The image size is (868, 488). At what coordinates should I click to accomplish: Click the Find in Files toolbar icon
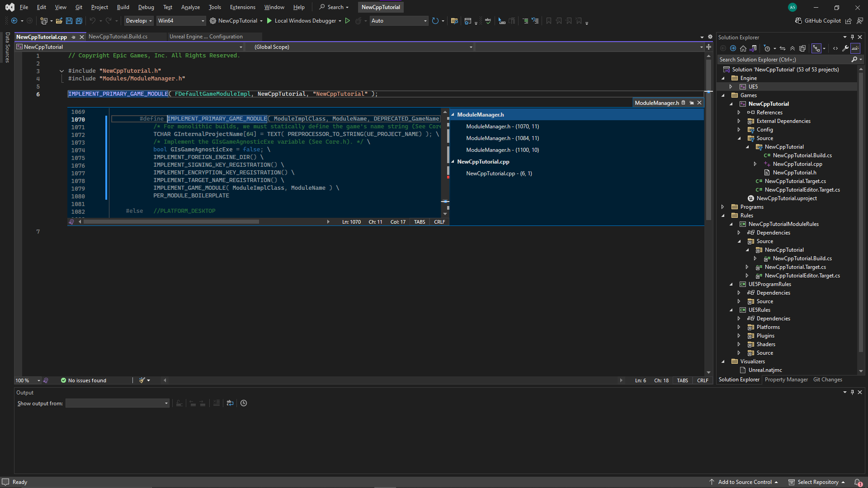pyautogui.click(x=455, y=21)
